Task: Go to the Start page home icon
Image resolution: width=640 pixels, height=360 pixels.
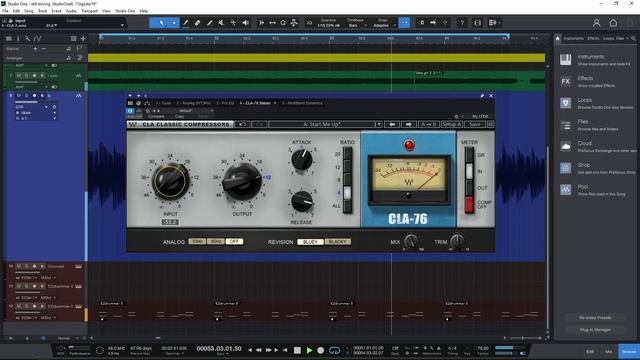Action: click(613, 23)
